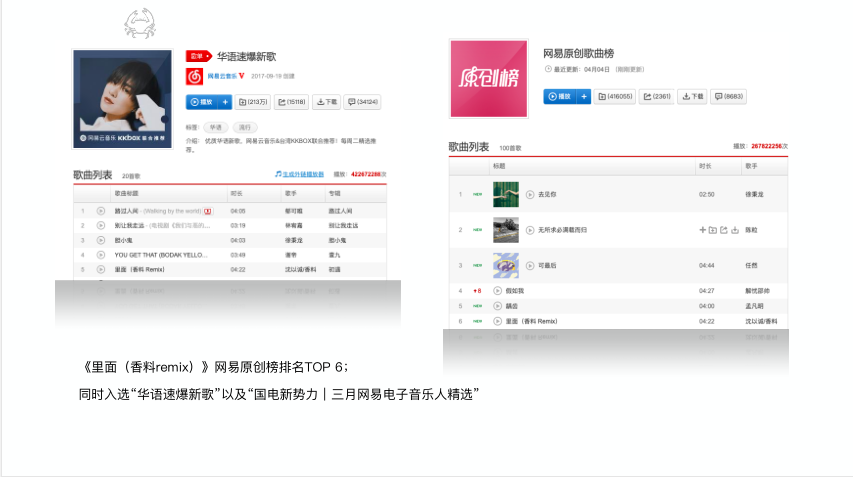Open the 网易云音乐 creator avatar logo
Image resolution: width=853 pixels, height=477 pixels.
click(x=194, y=76)
